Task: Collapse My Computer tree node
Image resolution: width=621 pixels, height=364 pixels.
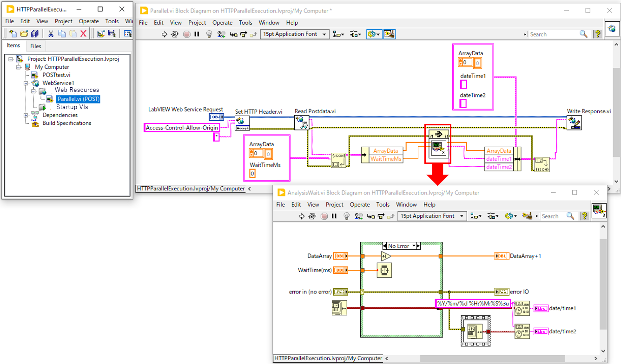Action: coord(19,67)
